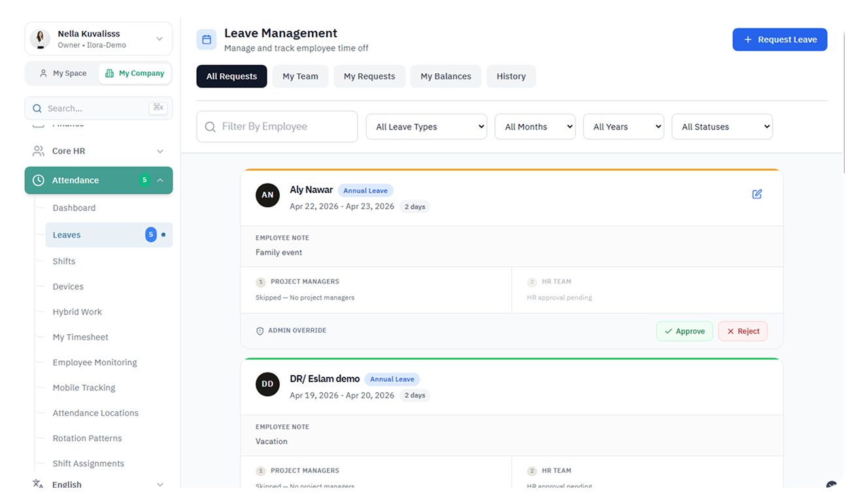Click Nella Kuvalisss profile photo

click(x=41, y=39)
